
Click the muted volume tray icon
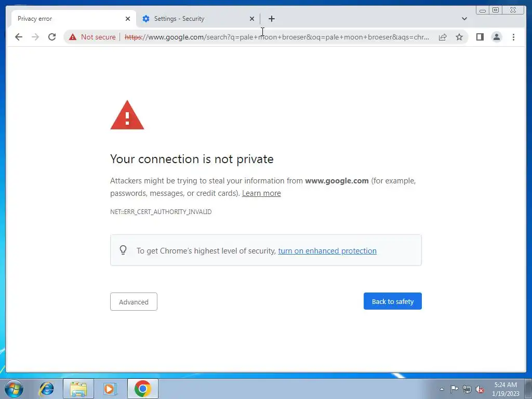pos(480,389)
